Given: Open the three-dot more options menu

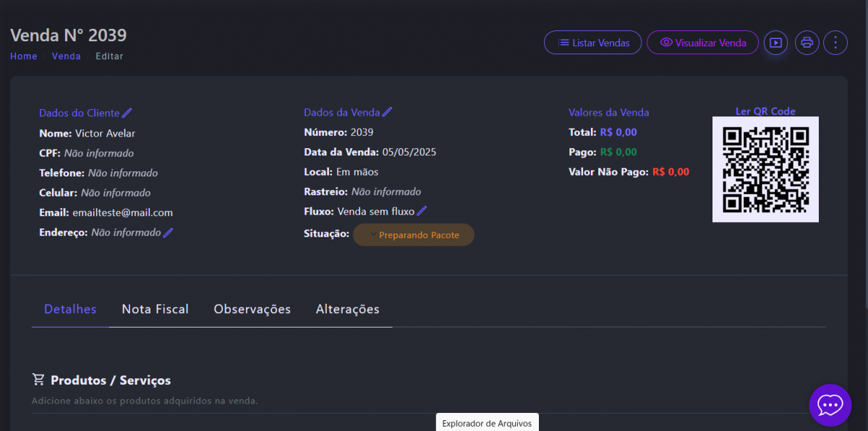Looking at the screenshot, I should click(835, 43).
